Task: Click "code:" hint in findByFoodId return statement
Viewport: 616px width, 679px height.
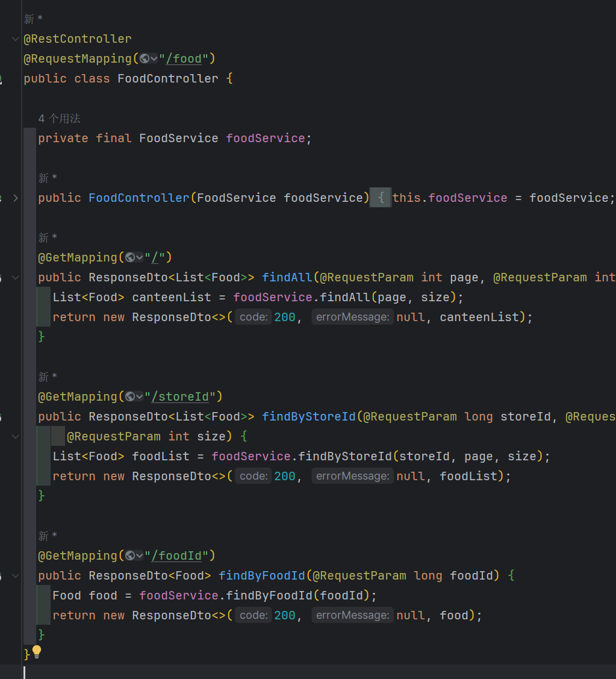Action: [x=254, y=615]
